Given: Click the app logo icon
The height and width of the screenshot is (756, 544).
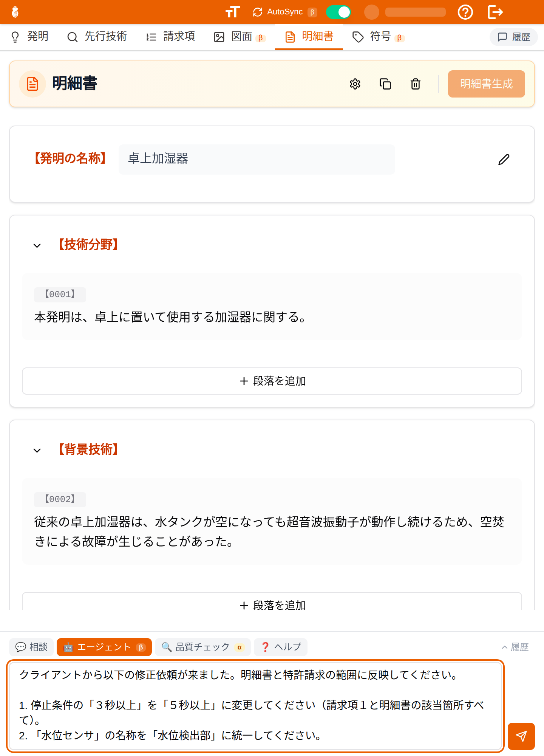Looking at the screenshot, I should [x=15, y=12].
